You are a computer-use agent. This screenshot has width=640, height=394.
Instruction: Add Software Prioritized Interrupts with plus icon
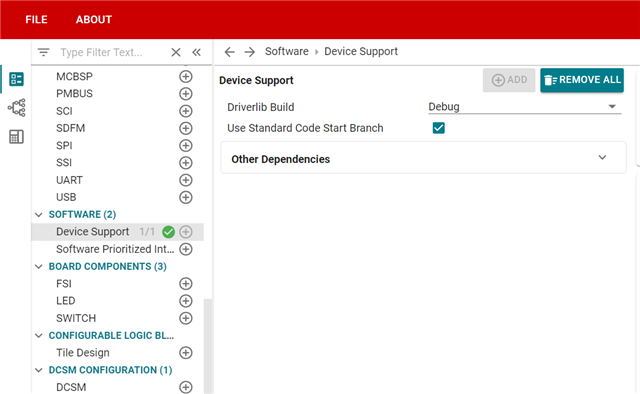point(186,249)
